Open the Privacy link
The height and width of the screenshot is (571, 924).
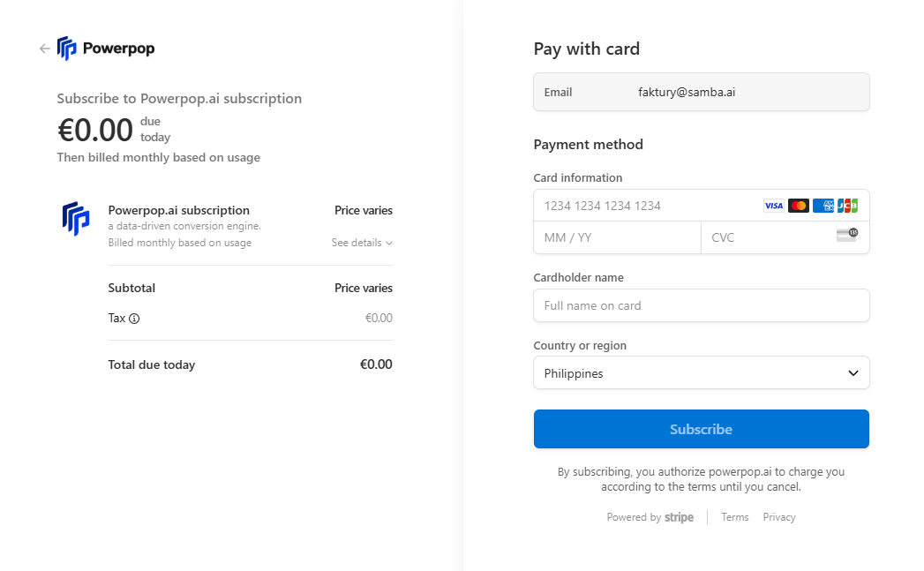[x=779, y=517]
